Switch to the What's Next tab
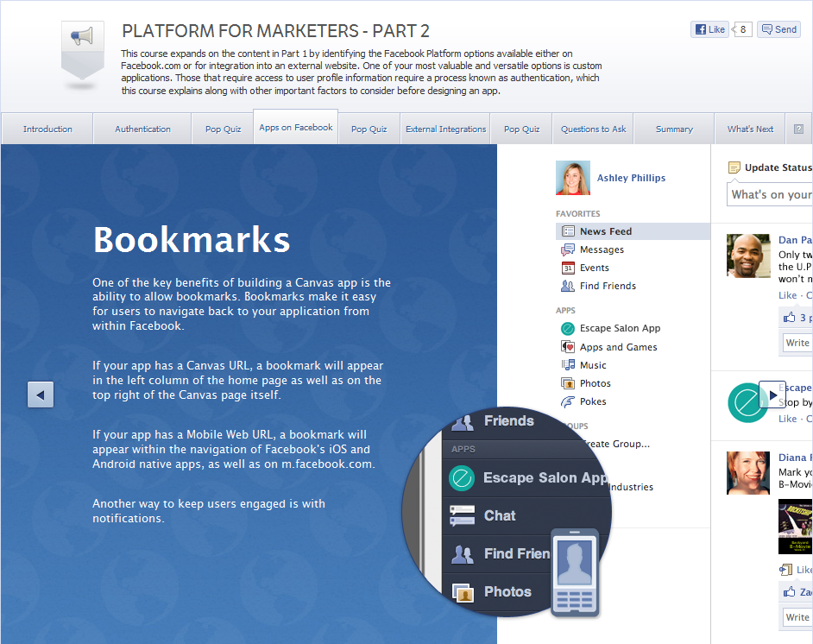Image resolution: width=813 pixels, height=644 pixels. pos(750,129)
